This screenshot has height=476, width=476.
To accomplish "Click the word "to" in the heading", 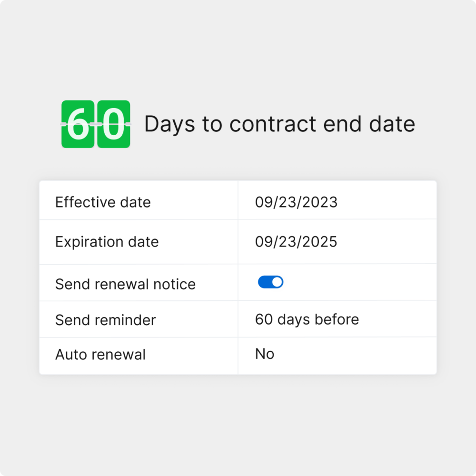I will pos(212,124).
